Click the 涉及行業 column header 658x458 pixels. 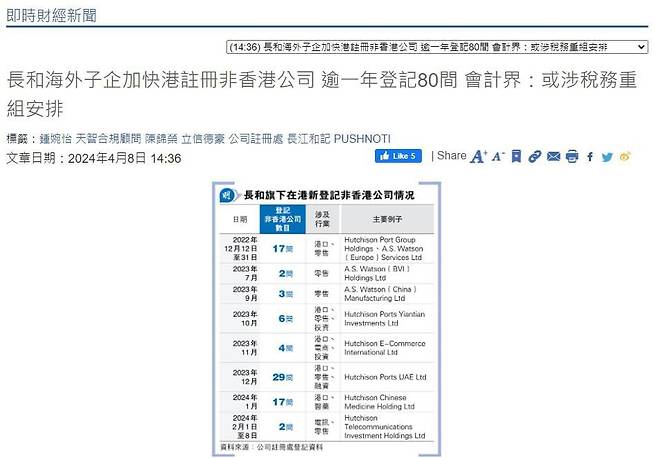click(x=322, y=219)
